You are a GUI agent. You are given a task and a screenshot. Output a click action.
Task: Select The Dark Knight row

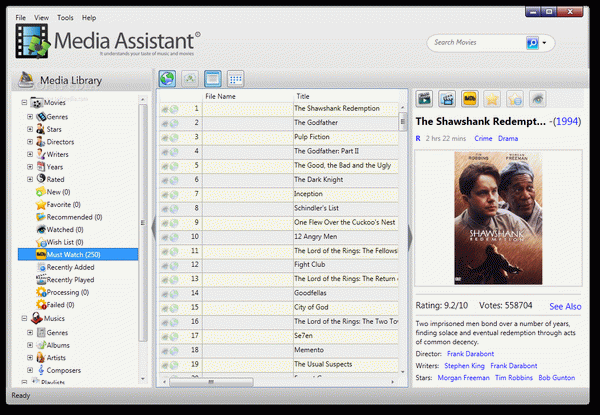(x=279, y=180)
